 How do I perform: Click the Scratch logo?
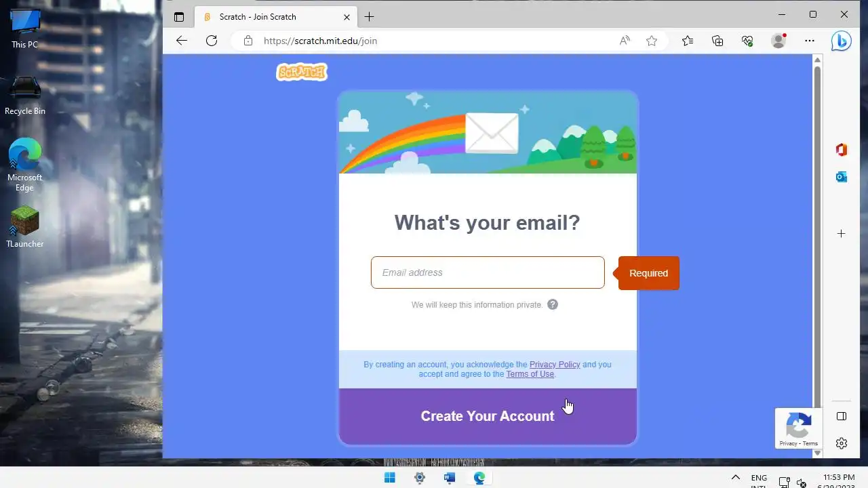(x=302, y=72)
